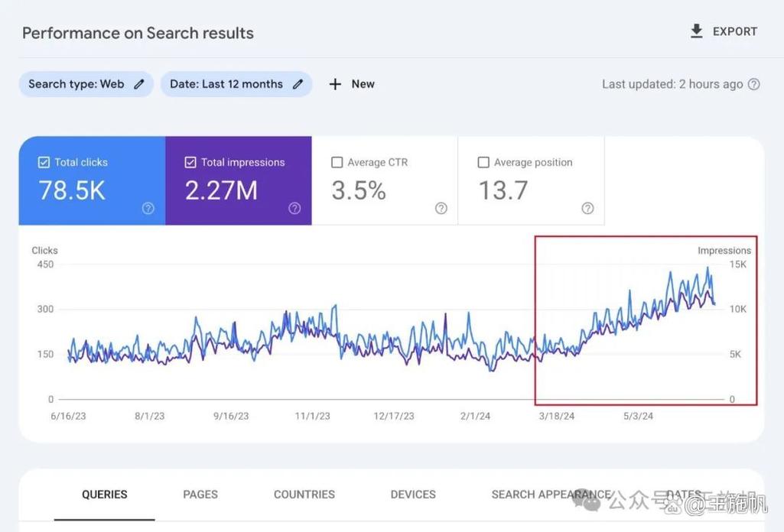Open help icon next to Last updated
784x532 pixels.
pyautogui.click(x=753, y=84)
